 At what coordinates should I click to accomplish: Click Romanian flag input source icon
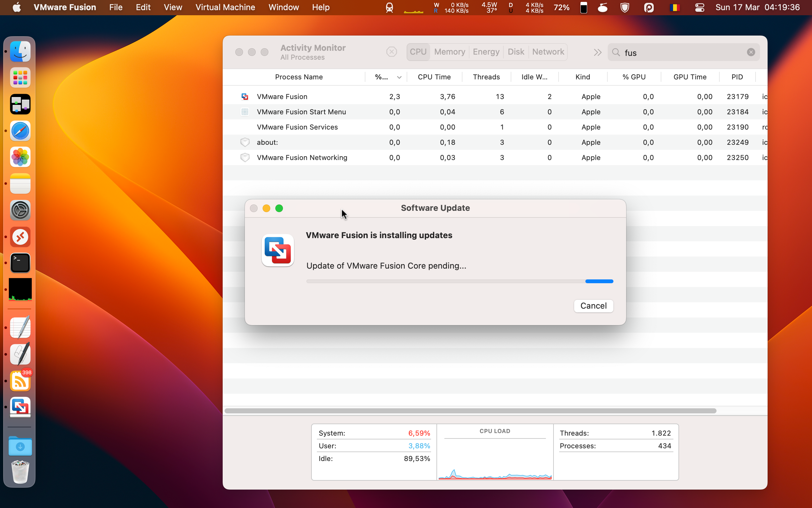[674, 7]
